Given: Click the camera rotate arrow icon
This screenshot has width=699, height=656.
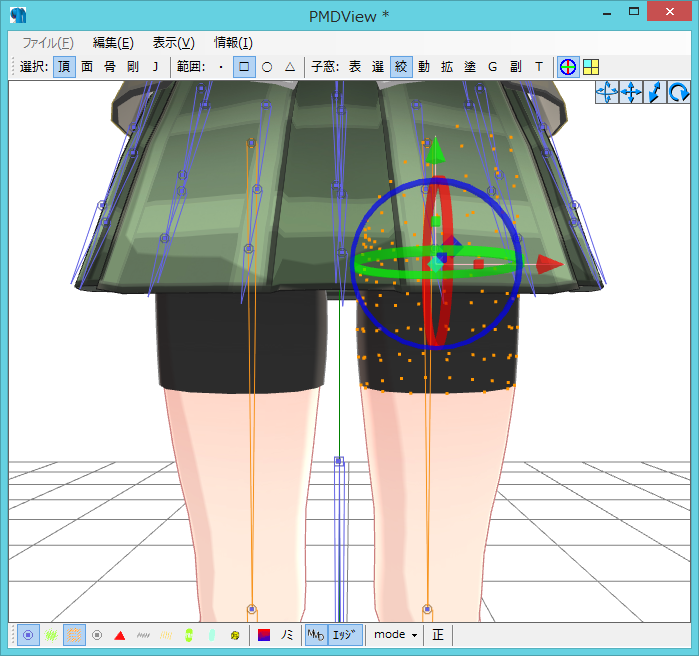Looking at the screenshot, I should pos(679,93).
